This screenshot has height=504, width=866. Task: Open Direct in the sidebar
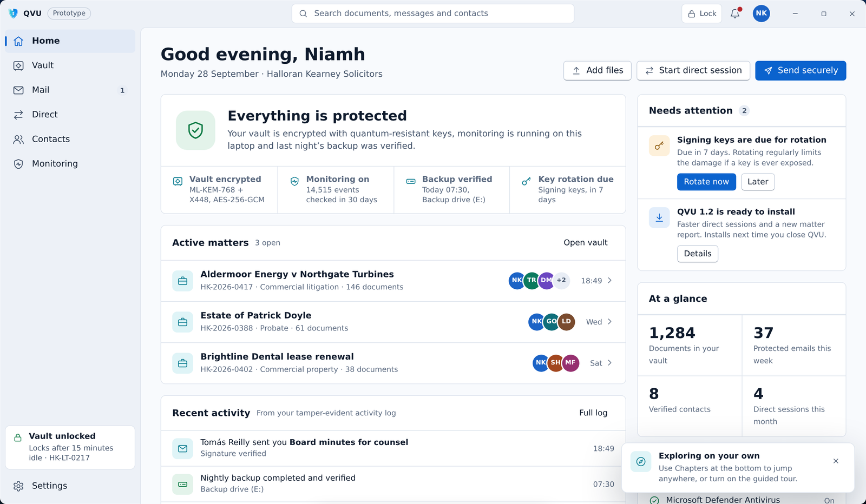point(70,115)
